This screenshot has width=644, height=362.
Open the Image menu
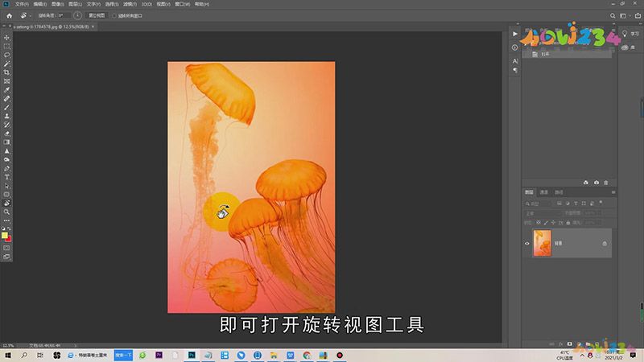[x=57, y=4]
